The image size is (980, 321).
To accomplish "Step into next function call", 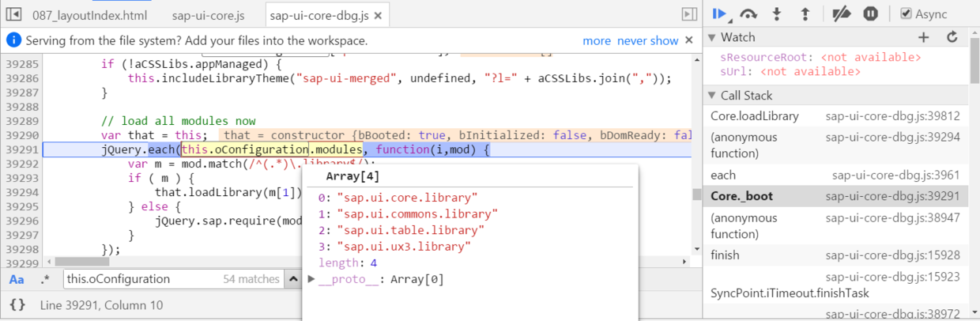I will 777,13.
